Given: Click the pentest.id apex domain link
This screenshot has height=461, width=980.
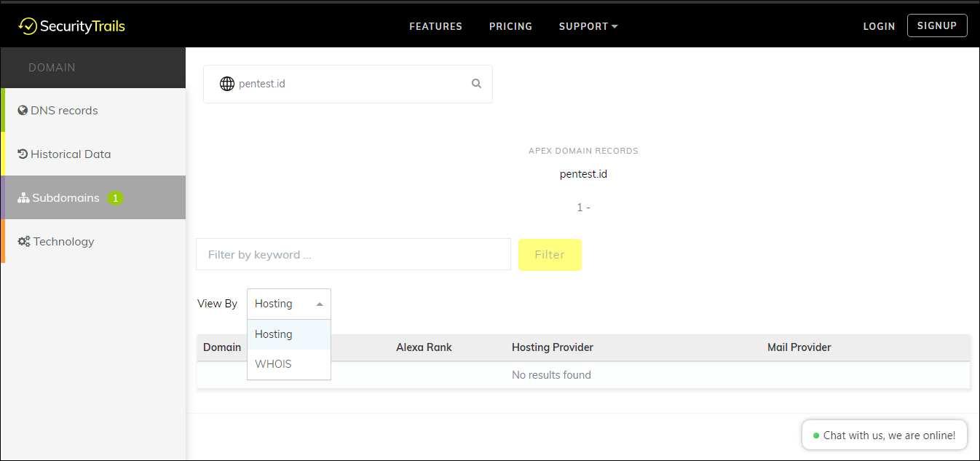Looking at the screenshot, I should click(583, 174).
